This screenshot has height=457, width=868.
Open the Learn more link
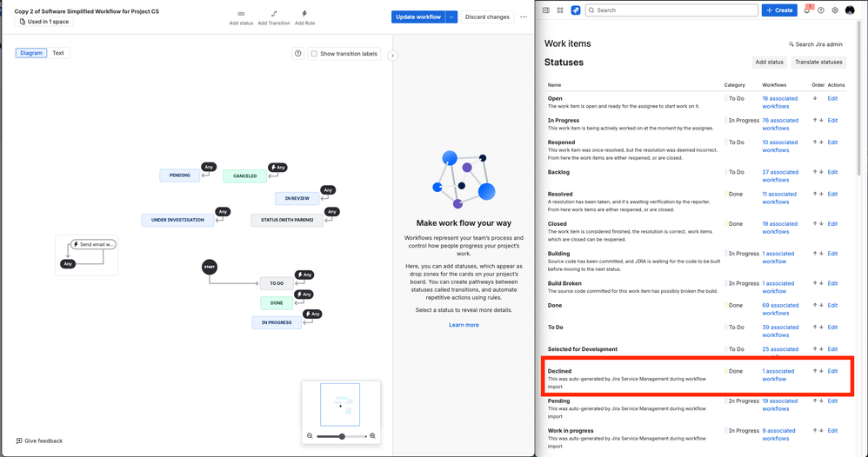(464, 325)
